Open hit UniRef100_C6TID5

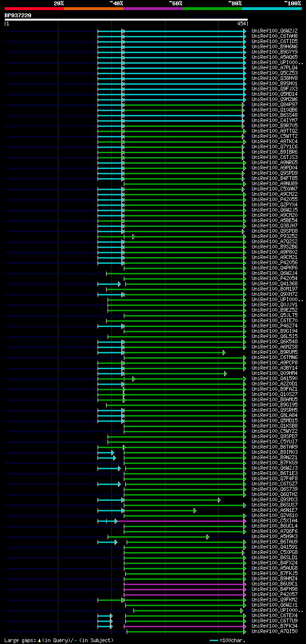pyautogui.click(x=274, y=41)
